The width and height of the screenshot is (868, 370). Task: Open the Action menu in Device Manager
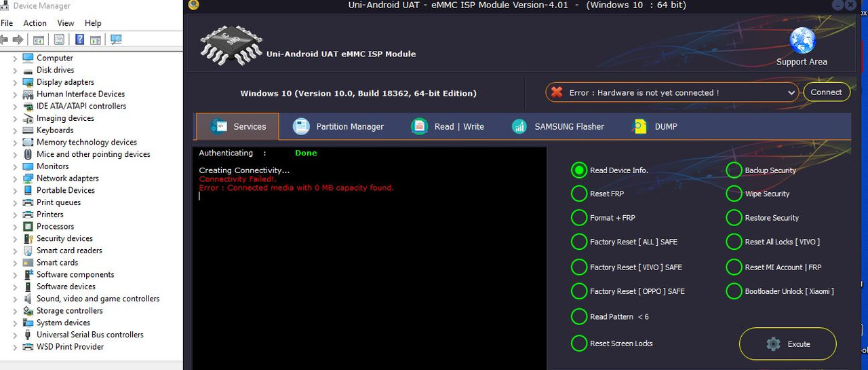(35, 23)
